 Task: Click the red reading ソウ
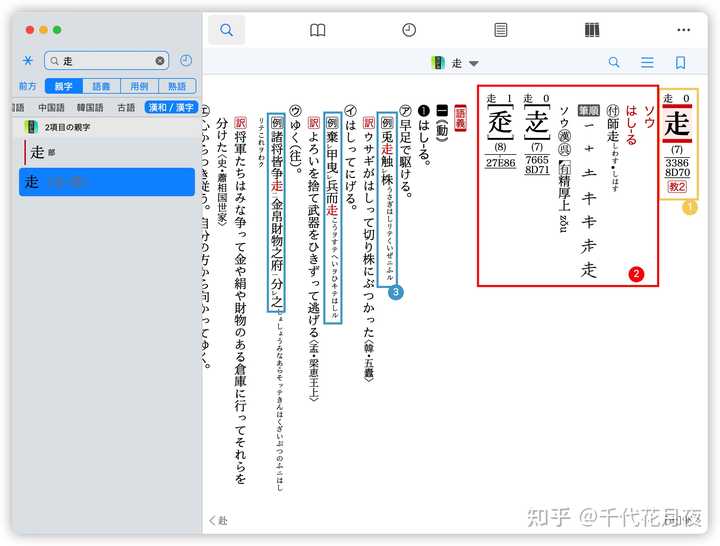[x=649, y=117]
